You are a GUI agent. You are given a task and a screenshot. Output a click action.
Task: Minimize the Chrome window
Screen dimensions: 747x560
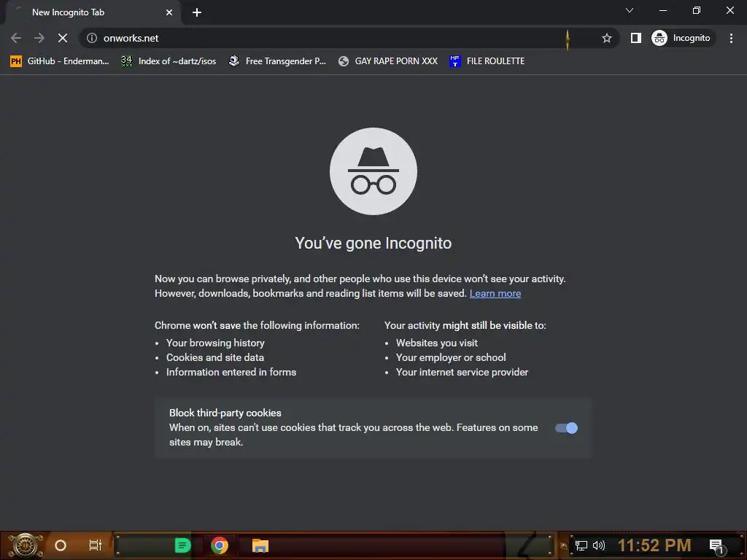click(x=663, y=10)
